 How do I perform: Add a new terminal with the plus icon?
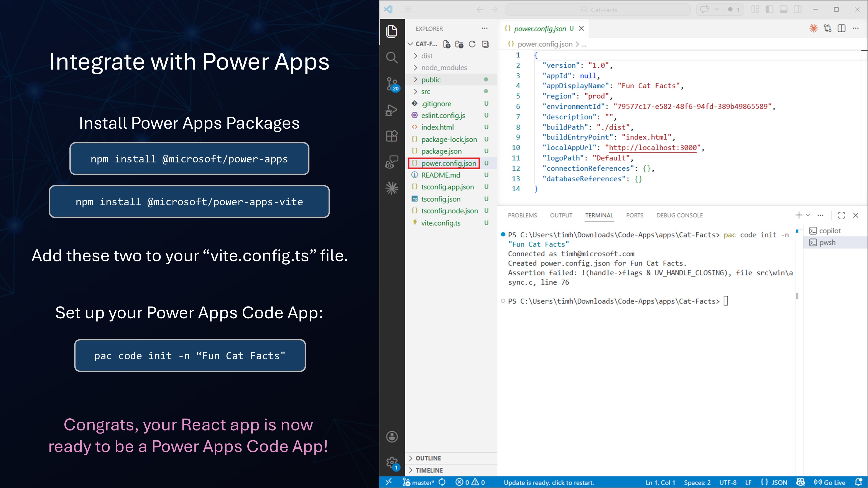[799, 215]
